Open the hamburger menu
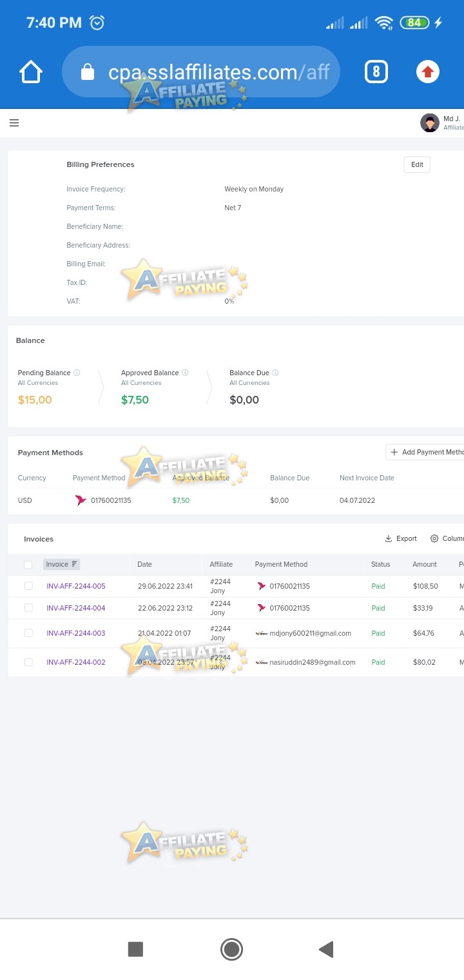The height and width of the screenshot is (980, 464). 14,122
